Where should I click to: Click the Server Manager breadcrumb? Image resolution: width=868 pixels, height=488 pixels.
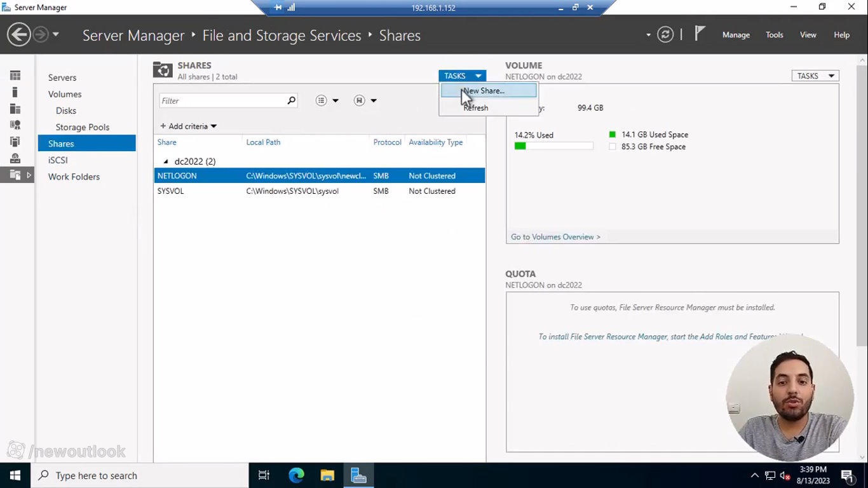tap(133, 36)
